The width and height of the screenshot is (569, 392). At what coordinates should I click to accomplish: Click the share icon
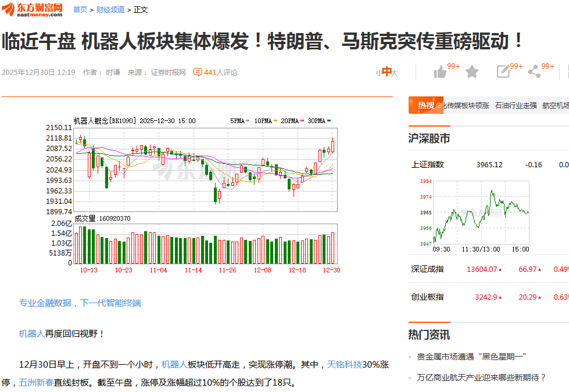(534, 71)
